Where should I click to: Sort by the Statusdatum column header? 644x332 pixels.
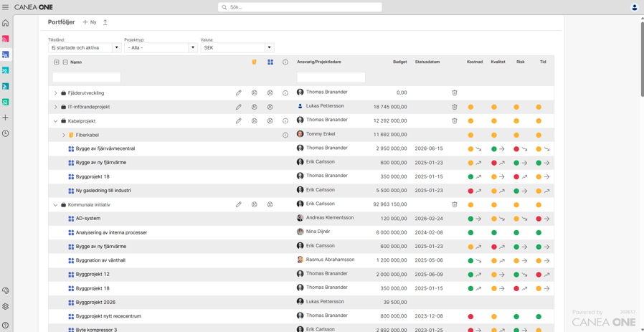[x=427, y=62]
